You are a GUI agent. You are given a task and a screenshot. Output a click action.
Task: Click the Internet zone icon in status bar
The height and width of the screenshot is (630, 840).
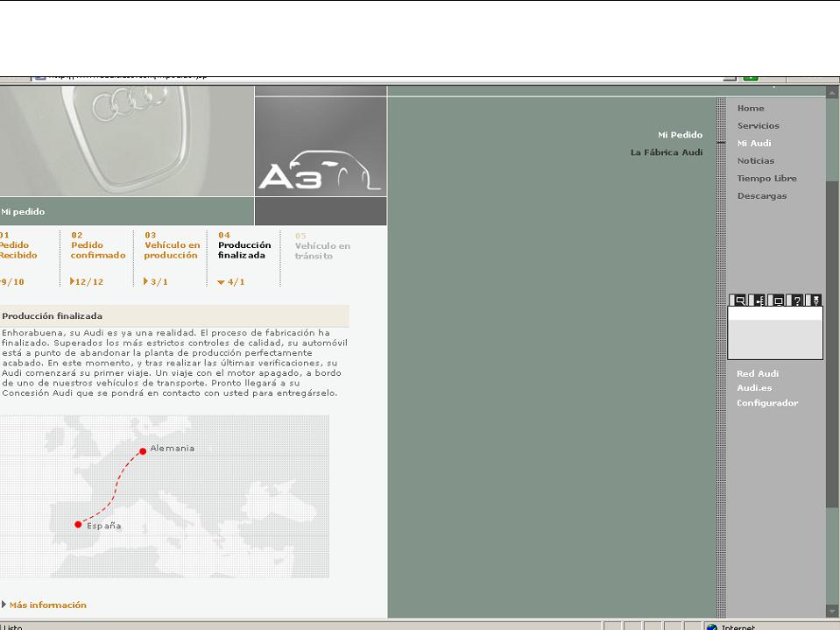pyautogui.click(x=712, y=626)
